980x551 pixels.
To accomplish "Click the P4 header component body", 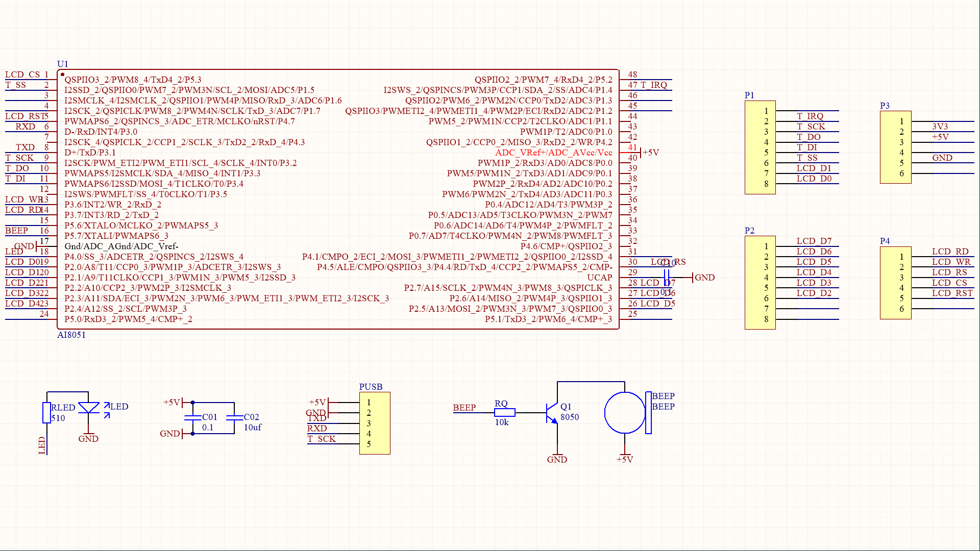I will pos(895,283).
